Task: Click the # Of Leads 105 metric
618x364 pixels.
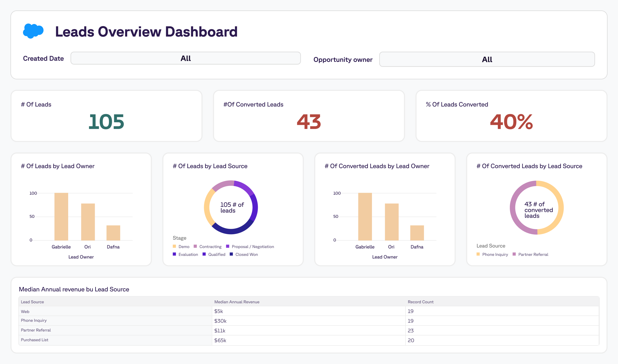Action: coord(106,122)
